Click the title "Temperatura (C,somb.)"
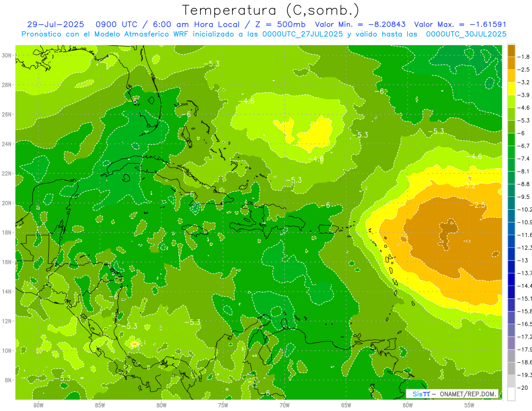The height and width of the screenshot is (411, 532). coord(271,10)
